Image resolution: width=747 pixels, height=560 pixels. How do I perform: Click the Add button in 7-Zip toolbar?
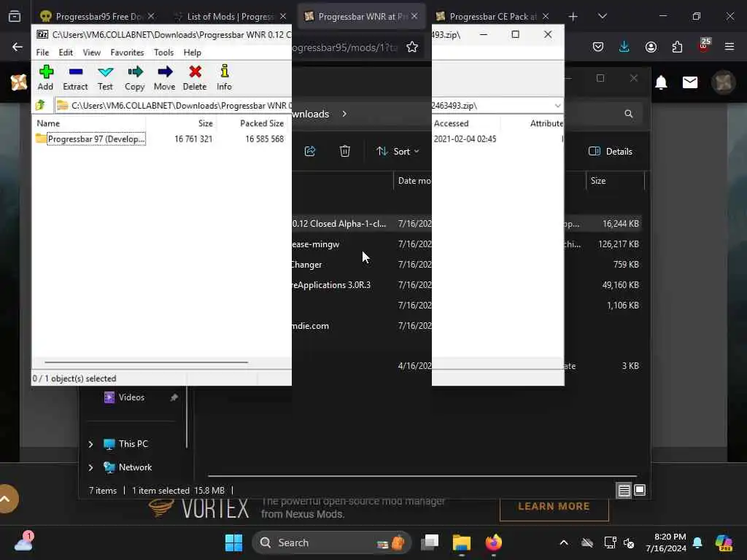(x=46, y=77)
